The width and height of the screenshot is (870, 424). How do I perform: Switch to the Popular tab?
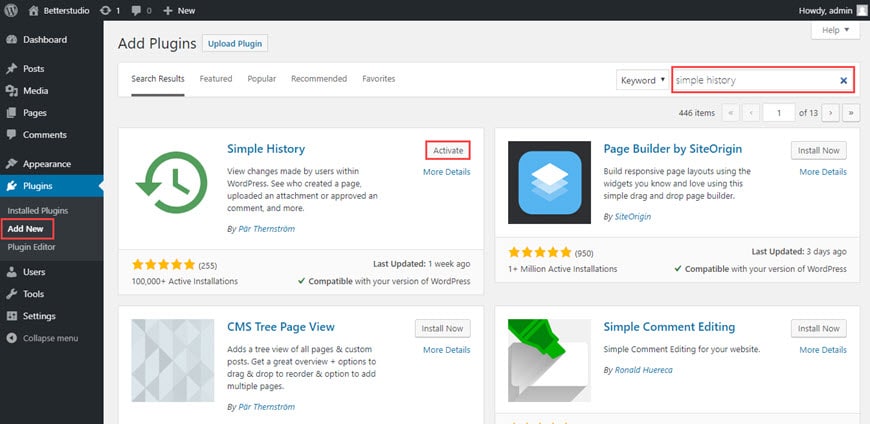click(262, 79)
